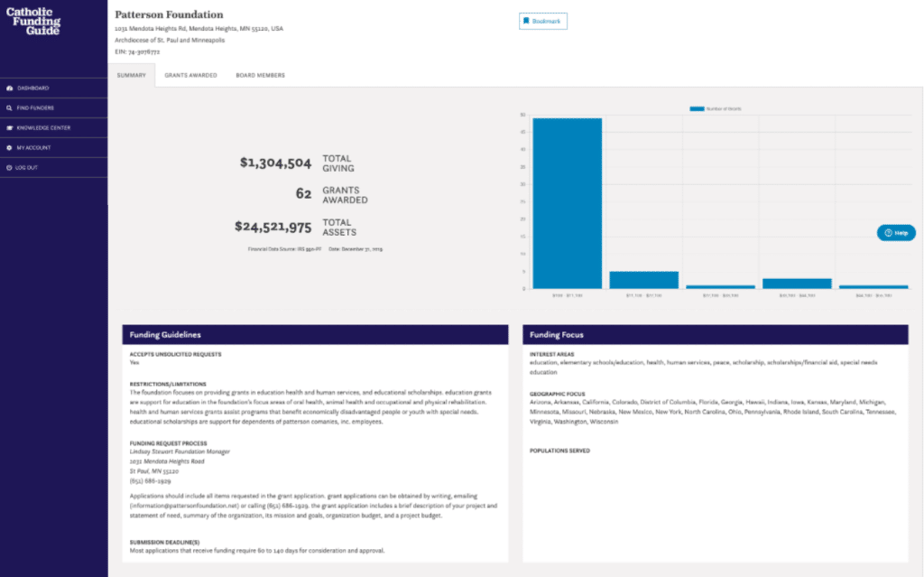
Task: Click the 'St Paul, MN 55120' line
Action: [153, 471]
